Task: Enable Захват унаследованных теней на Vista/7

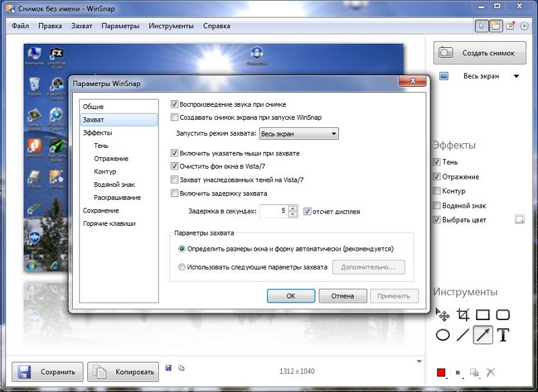Action: [174, 180]
